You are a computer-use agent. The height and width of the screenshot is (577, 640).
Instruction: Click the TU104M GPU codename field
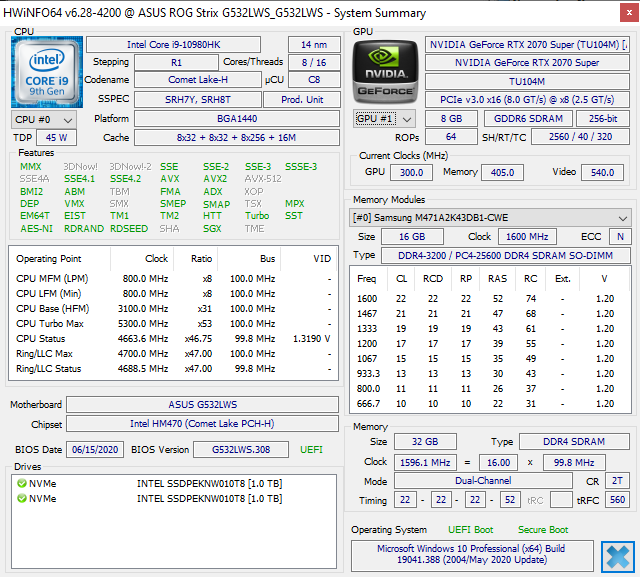click(x=527, y=82)
